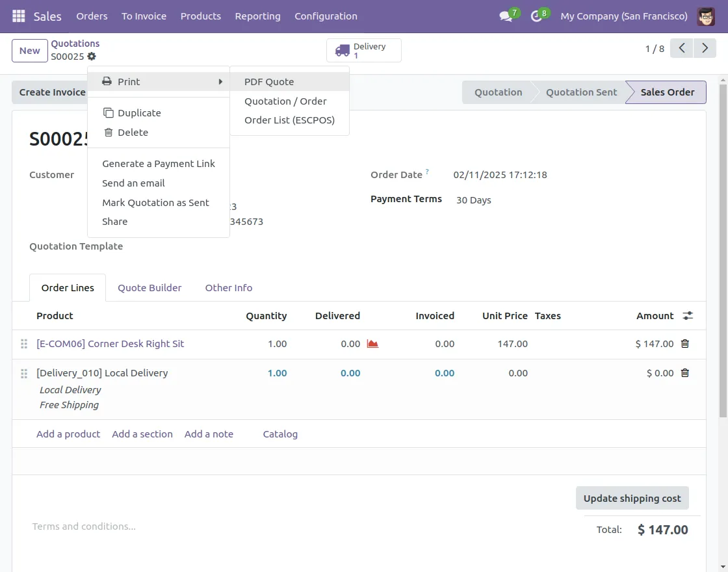This screenshot has height=572, width=728.
Task: Expand the Configuration menu
Action: 326,16
